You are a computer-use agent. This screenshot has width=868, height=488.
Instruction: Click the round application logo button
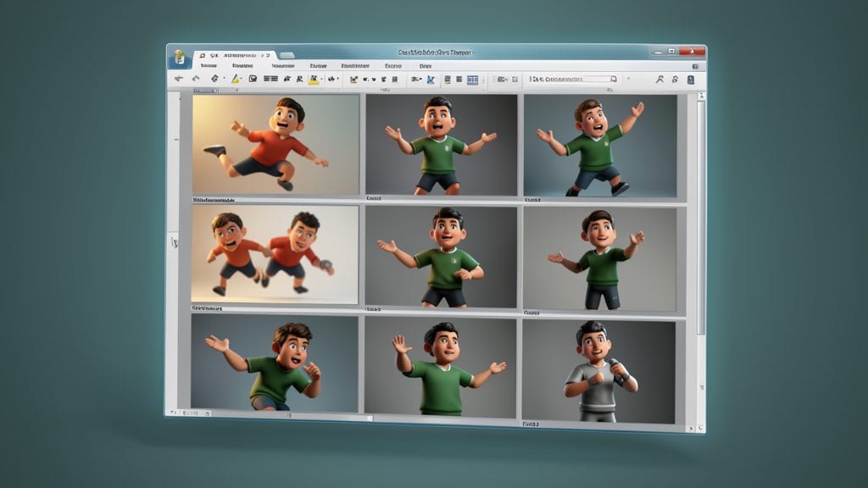click(x=180, y=58)
